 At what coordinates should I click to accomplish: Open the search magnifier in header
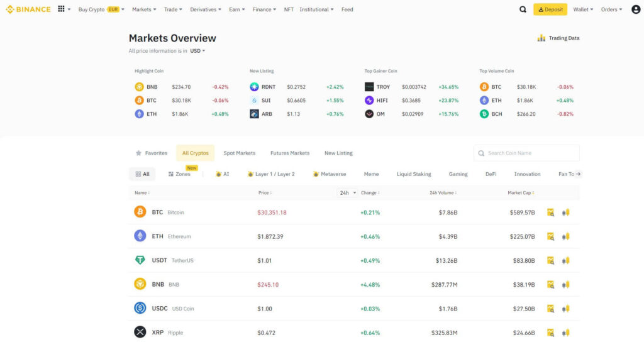pyautogui.click(x=523, y=9)
